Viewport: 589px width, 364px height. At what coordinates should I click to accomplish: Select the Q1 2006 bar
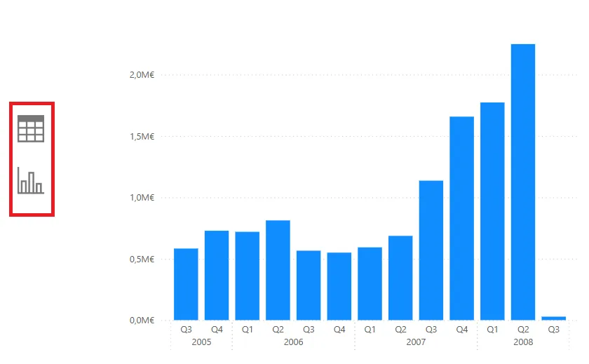pyautogui.click(x=247, y=276)
